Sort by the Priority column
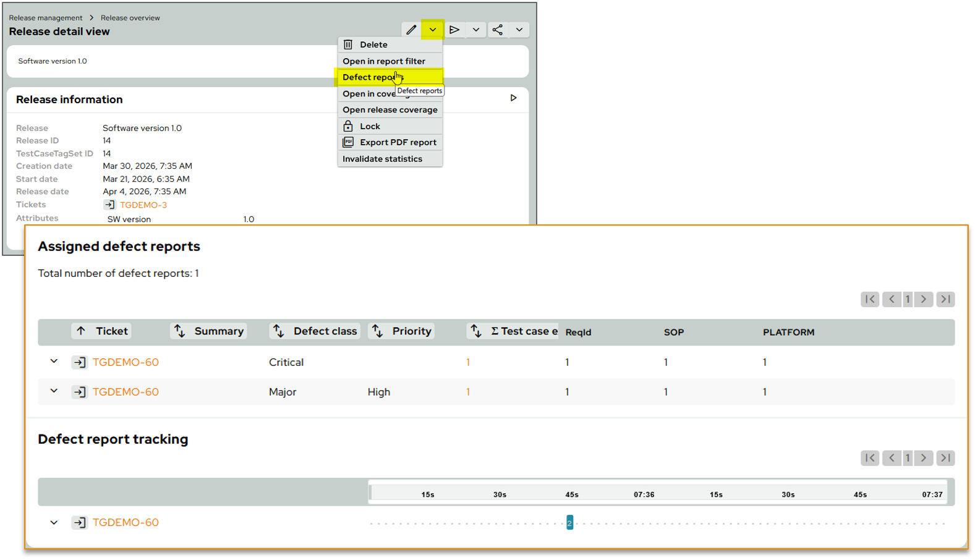 401,331
